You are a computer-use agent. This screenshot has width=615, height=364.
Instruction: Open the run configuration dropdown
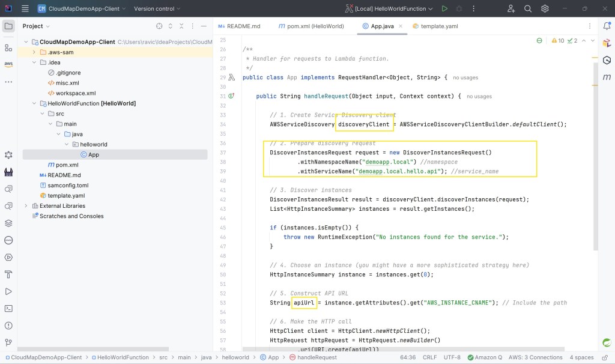click(389, 8)
